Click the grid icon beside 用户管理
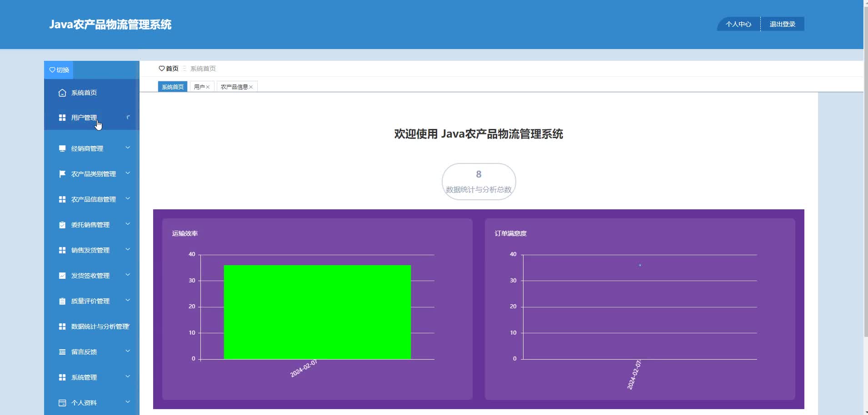 click(x=62, y=118)
